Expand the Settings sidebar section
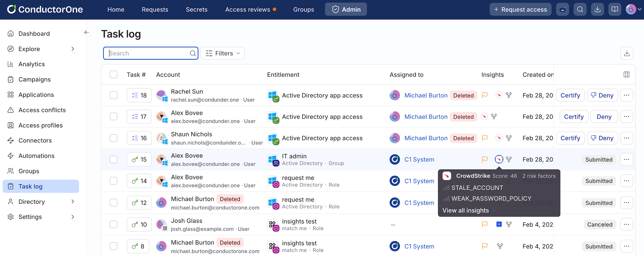Screen dimensions: 644x255 tap(73, 217)
